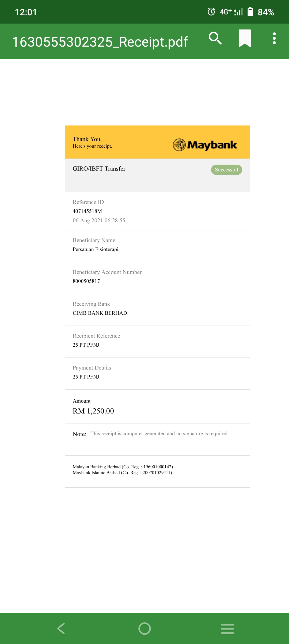Tap the status bar clock time
The height and width of the screenshot is (644, 289).
pyautogui.click(x=26, y=12)
